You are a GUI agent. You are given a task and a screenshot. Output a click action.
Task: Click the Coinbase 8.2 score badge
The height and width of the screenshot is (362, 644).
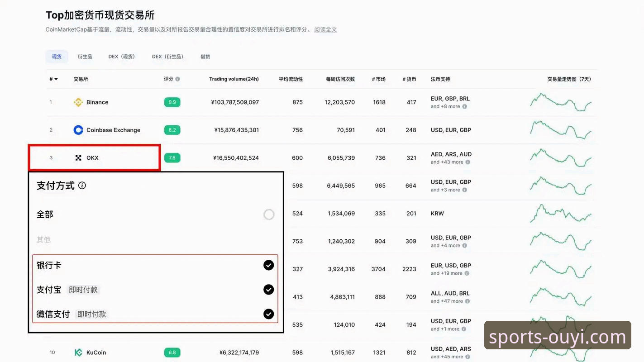pyautogui.click(x=172, y=130)
